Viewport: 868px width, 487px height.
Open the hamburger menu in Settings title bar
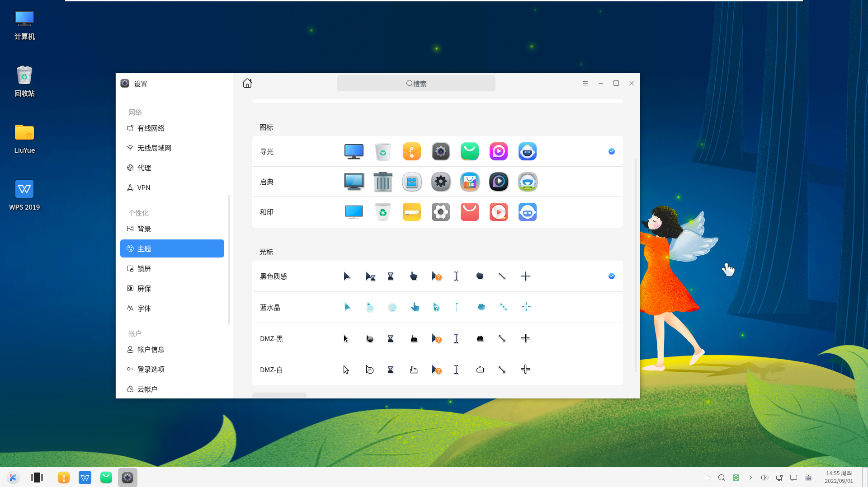pos(585,83)
